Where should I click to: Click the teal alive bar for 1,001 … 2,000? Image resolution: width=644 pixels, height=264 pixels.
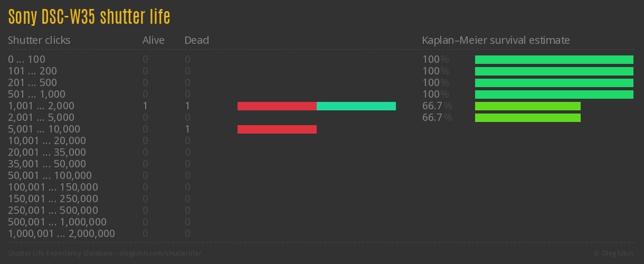(x=356, y=106)
